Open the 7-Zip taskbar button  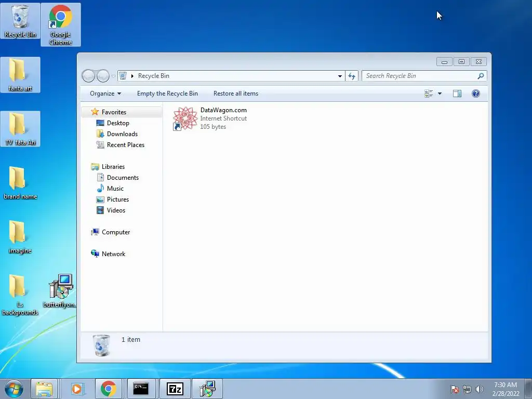point(175,389)
